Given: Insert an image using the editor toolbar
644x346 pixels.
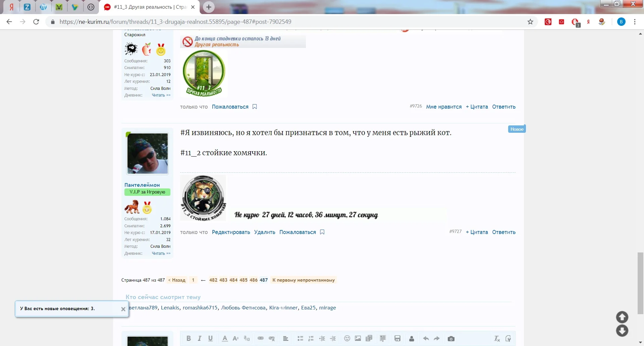Looking at the screenshot, I should [358, 338].
